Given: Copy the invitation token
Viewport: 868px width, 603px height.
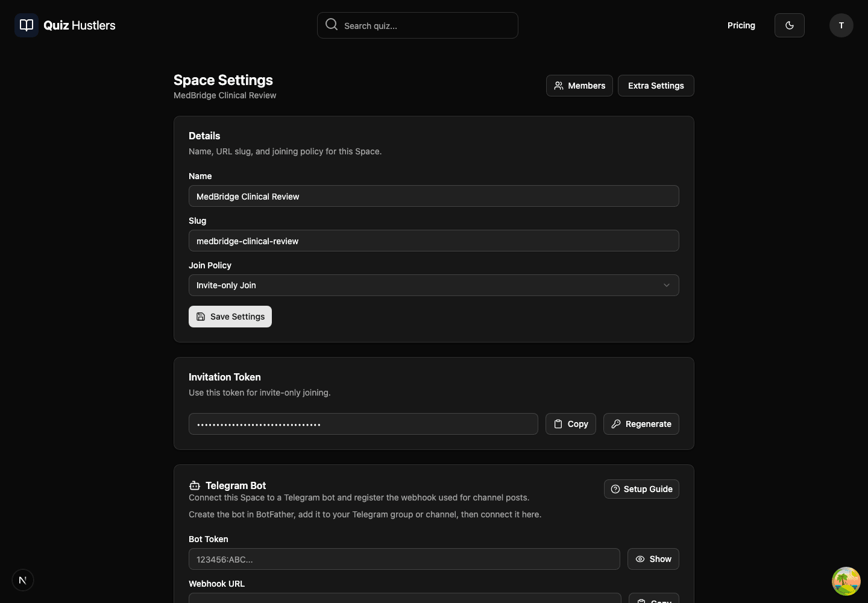Looking at the screenshot, I should [x=571, y=424].
